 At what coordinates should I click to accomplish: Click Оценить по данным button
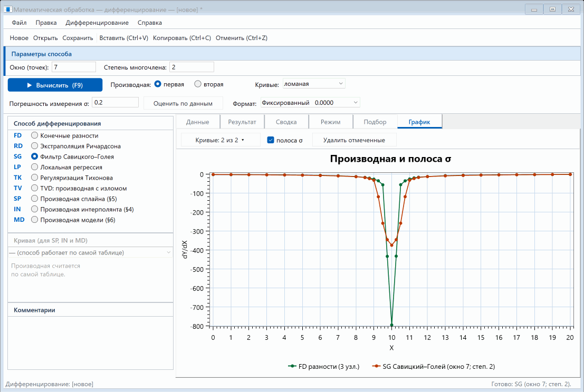tap(183, 103)
